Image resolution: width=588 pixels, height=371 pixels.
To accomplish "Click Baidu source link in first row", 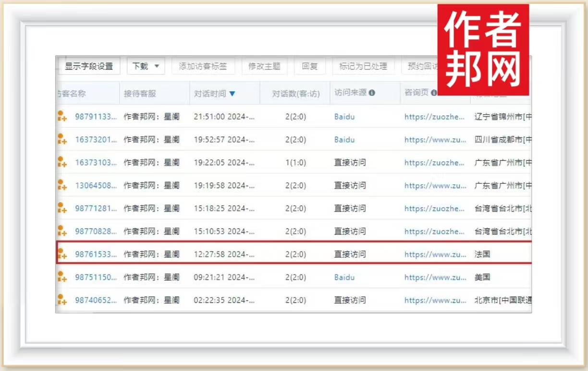I will (344, 117).
